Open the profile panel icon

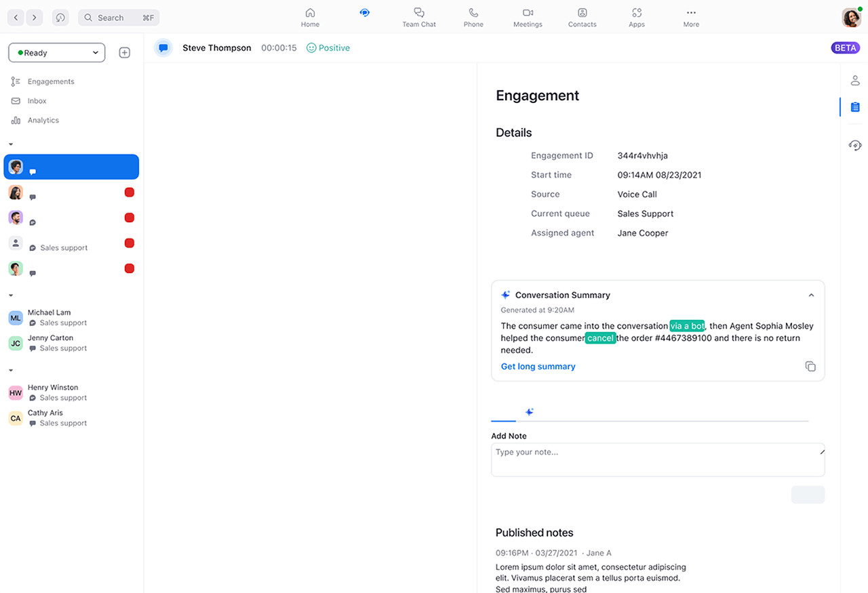[855, 81]
